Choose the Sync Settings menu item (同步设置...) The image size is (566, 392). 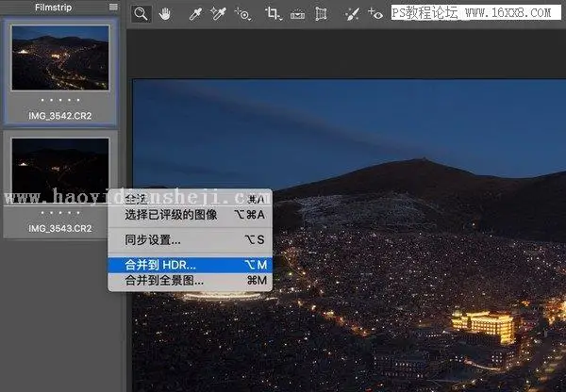191,239
